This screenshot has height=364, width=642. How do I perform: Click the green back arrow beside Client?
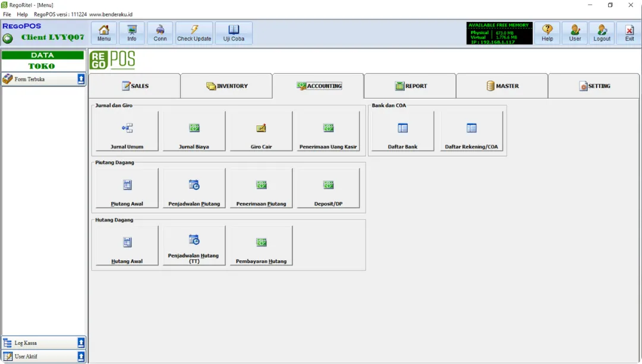tap(8, 38)
